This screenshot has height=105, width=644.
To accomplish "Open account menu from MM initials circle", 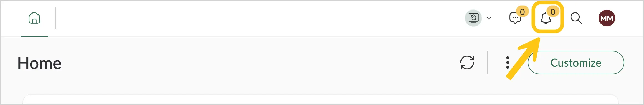I will pyautogui.click(x=607, y=18).
